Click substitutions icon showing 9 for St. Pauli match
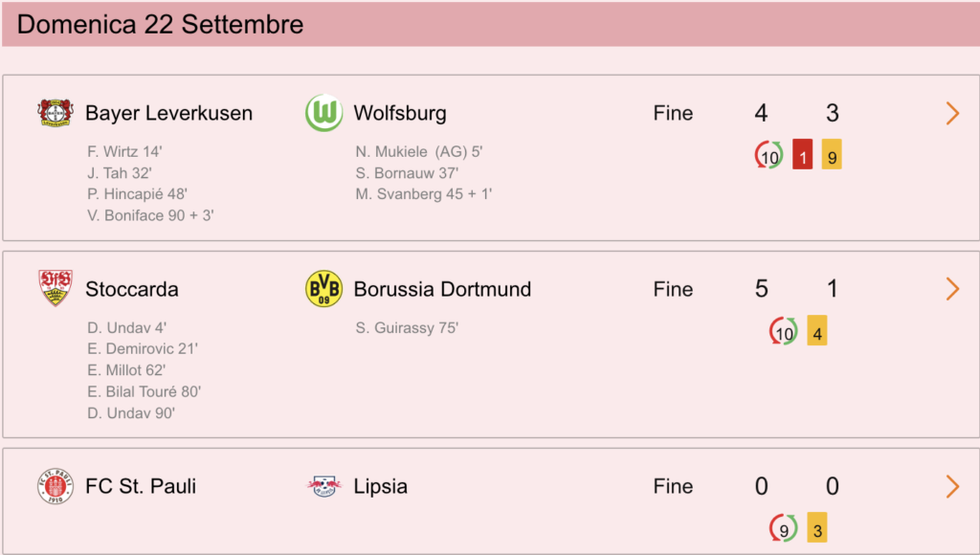 point(784,528)
